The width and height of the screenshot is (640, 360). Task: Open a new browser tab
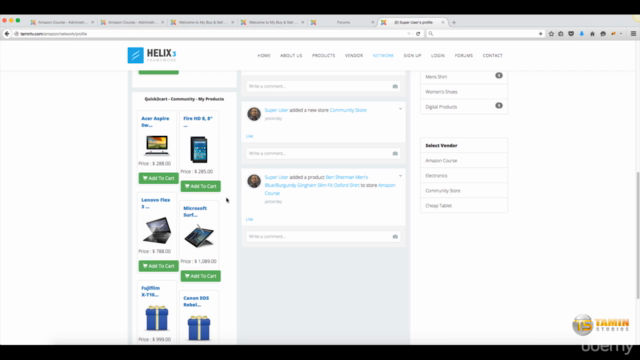(x=454, y=22)
